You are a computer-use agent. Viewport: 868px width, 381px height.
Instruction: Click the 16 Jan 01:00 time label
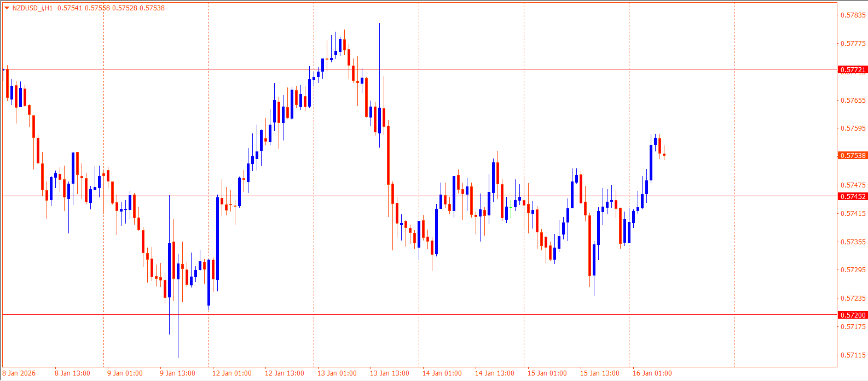[x=652, y=373]
